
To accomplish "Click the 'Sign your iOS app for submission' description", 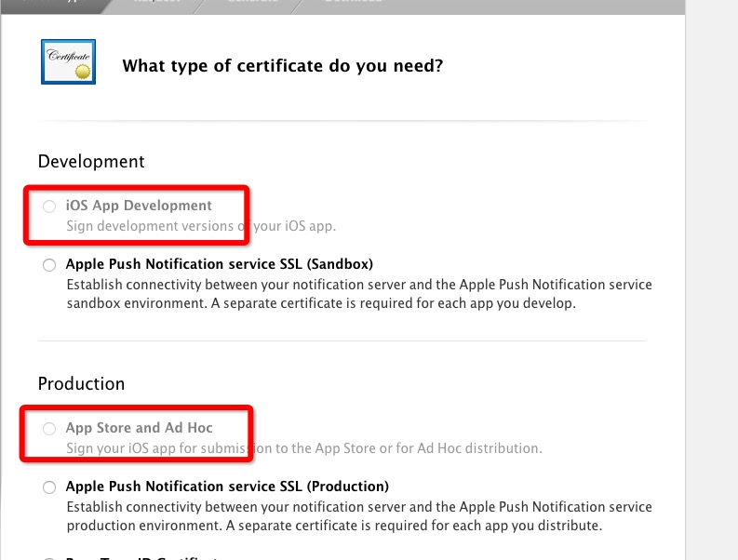I will pyautogui.click(x=304, y=448).
